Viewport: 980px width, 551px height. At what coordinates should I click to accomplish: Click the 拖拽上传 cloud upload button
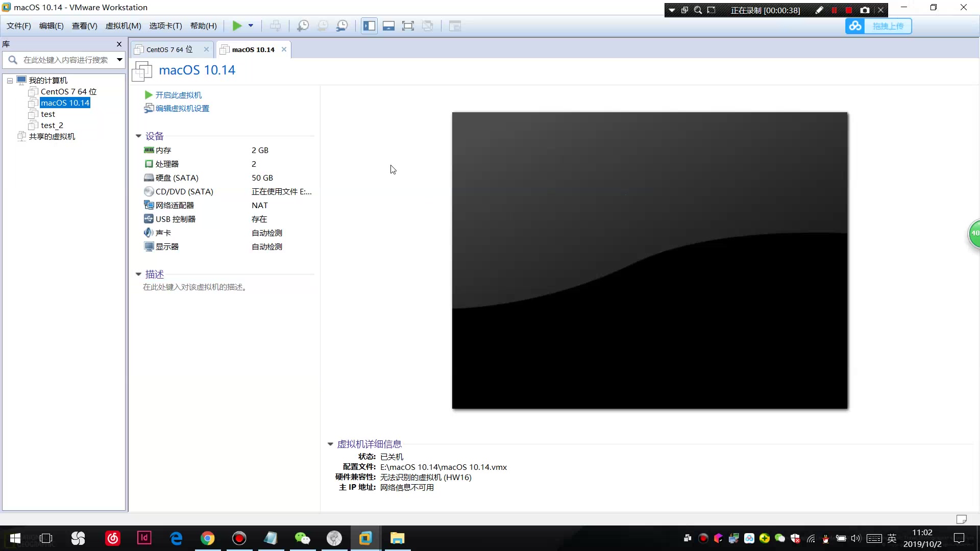coord(878,26)
